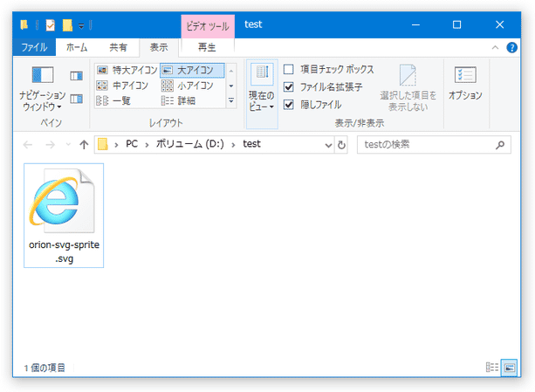Viewport: 535px width, 392px height.
Task: Go up one folder level
Action: click(84, 145)
